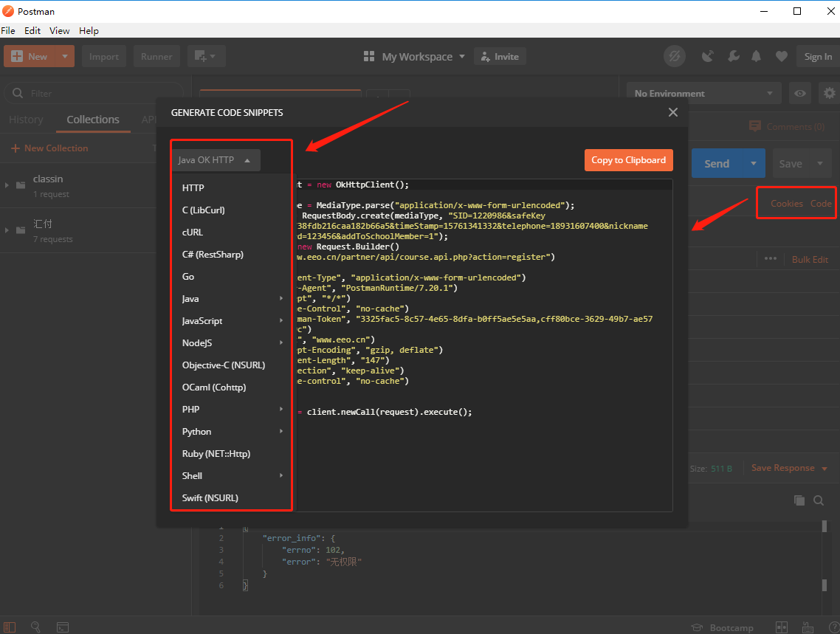Toggle the sidebar icon in status bar

10,627
